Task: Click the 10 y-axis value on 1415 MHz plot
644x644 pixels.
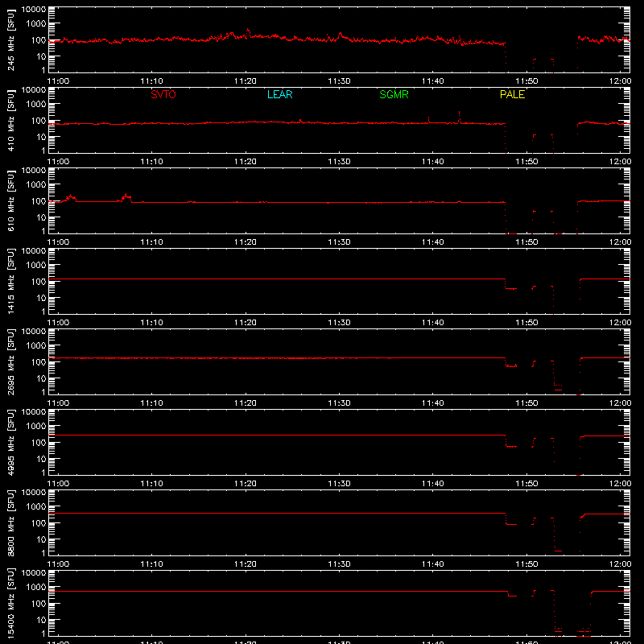Action: (41, 298)
